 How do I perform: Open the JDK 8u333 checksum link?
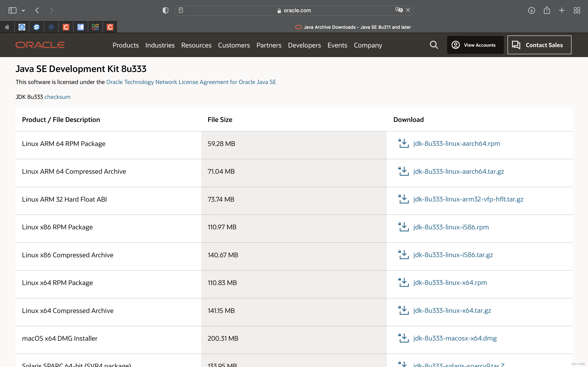coord(57,97)
